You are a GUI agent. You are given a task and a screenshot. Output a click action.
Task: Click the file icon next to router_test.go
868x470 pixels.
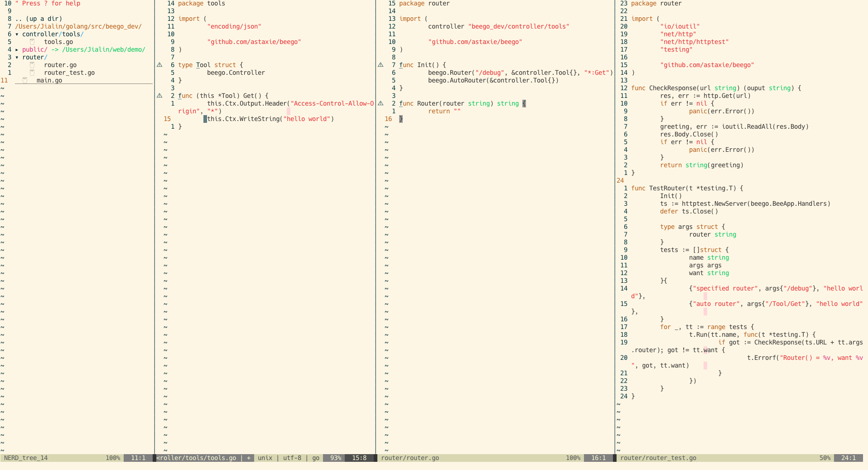32,73
